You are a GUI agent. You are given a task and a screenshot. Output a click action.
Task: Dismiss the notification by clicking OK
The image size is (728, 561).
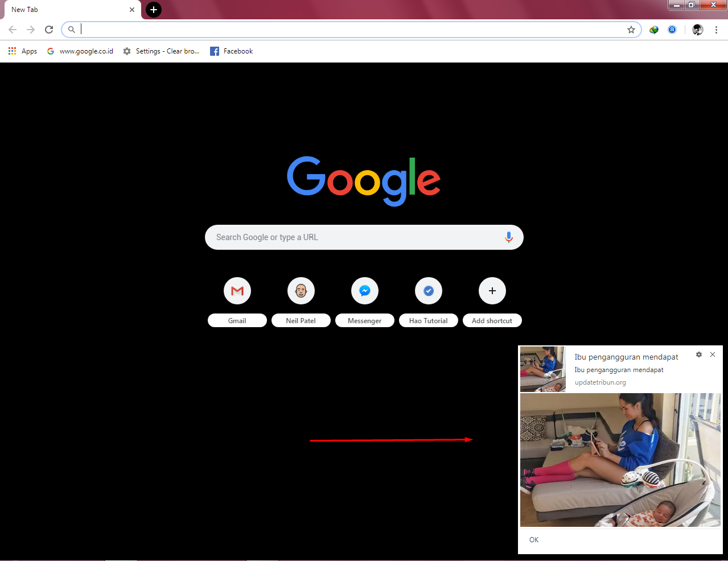(533, 539)
